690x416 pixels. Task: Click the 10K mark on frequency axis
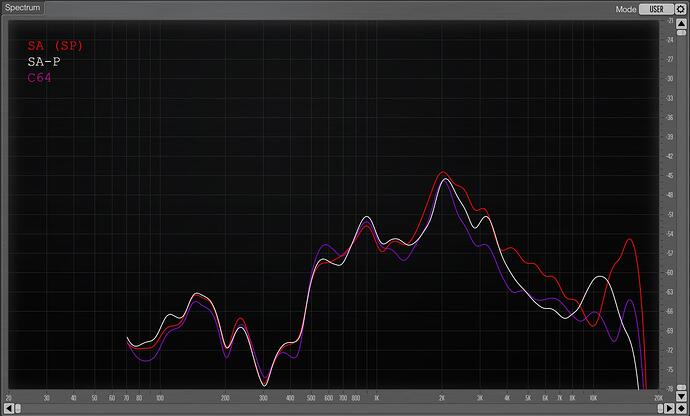point(593,397)
